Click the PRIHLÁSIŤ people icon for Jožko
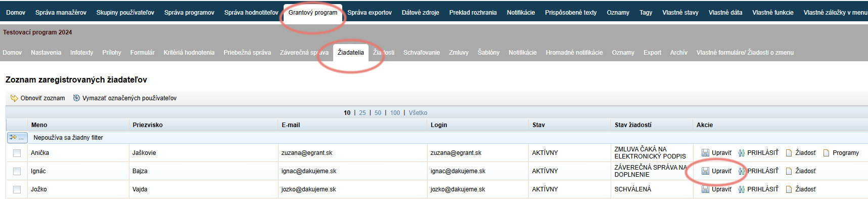 click(742, 189)
